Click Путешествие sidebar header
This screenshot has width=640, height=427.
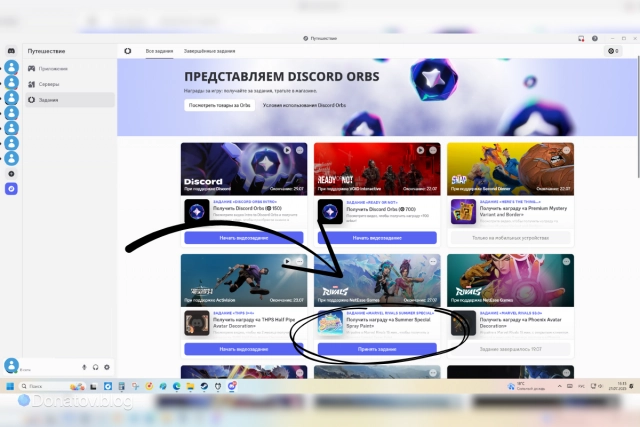point(47,51)
